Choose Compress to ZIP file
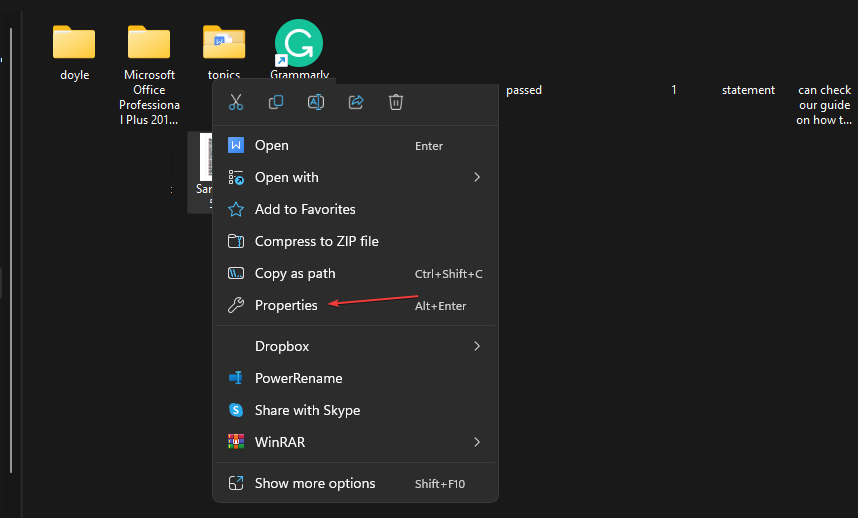This screenshot has width=858, height=518. click(x=316, y=241)
